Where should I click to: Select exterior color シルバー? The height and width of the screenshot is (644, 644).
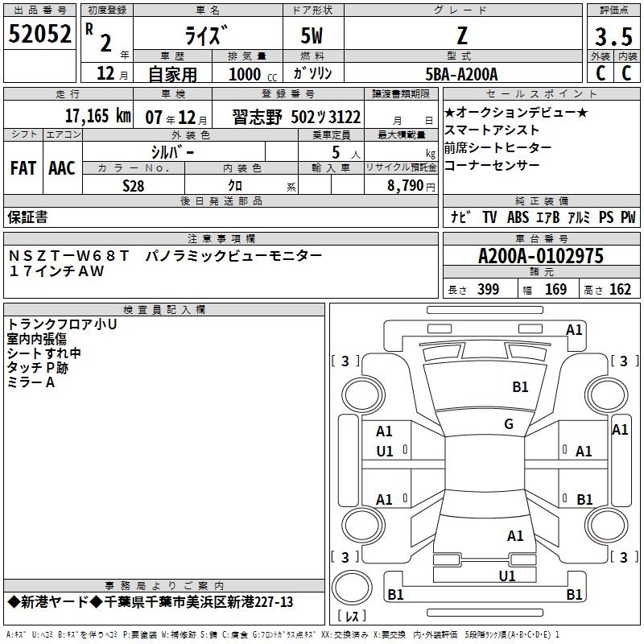pyautogui.click(x=172, y=152)
